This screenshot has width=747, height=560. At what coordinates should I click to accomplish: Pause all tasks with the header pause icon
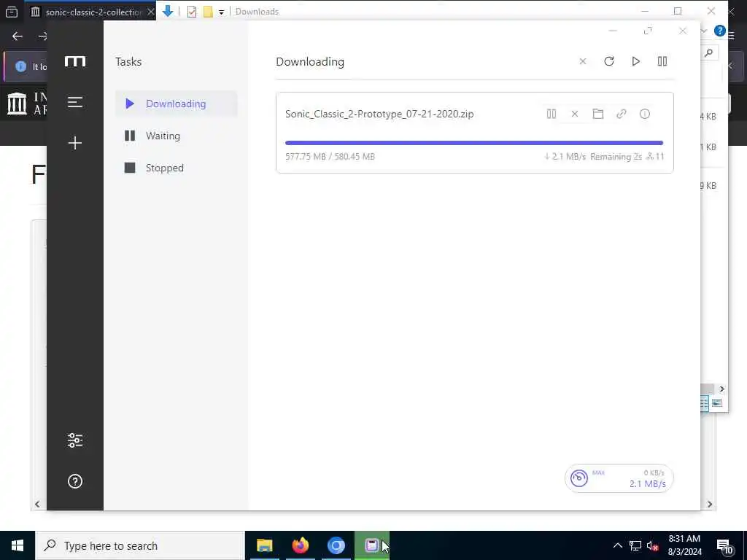tap(662, 61)
